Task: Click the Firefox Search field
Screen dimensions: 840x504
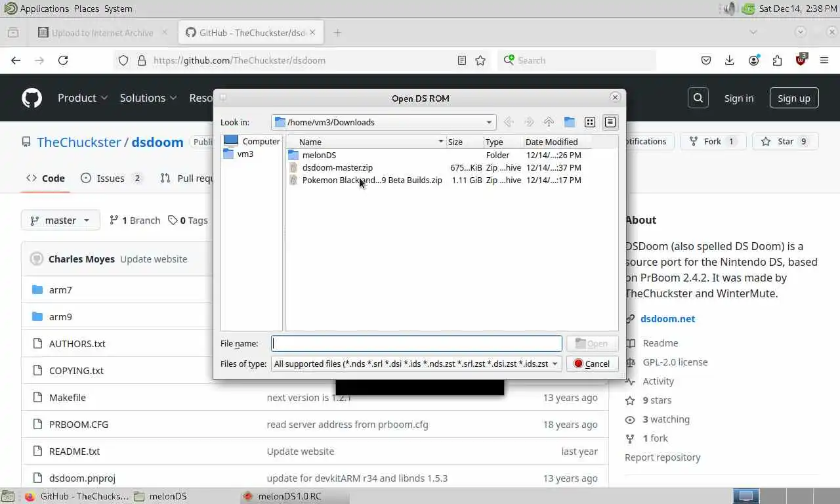Action: (x=577, y=60)
